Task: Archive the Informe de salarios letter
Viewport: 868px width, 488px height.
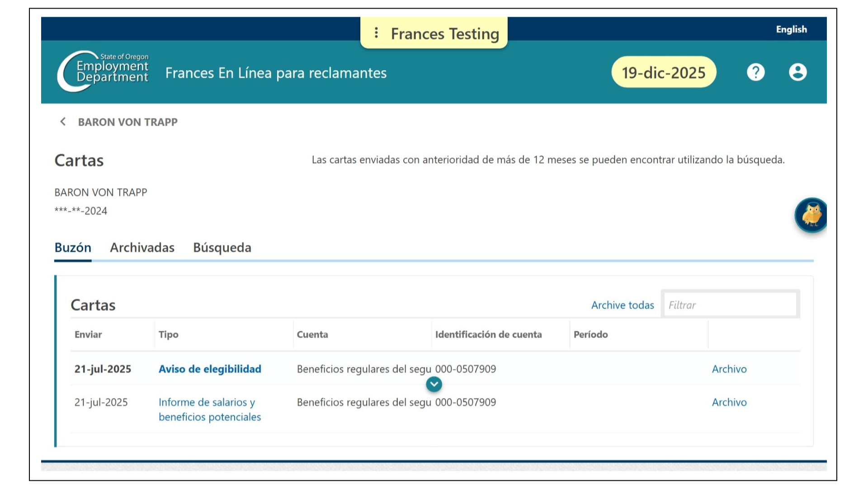Action: 729,402
